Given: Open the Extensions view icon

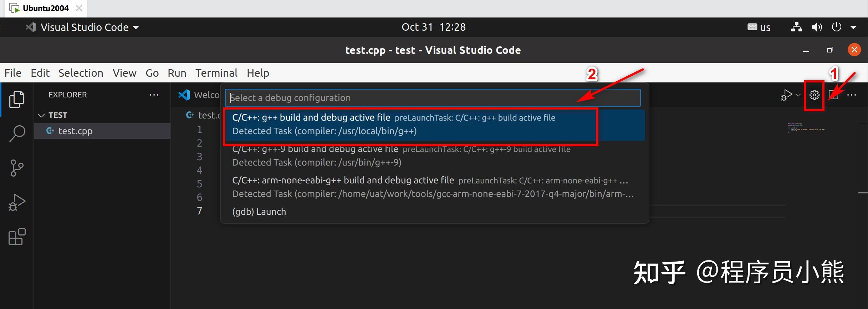Looking at the screenshot, I should coord(16,237).
